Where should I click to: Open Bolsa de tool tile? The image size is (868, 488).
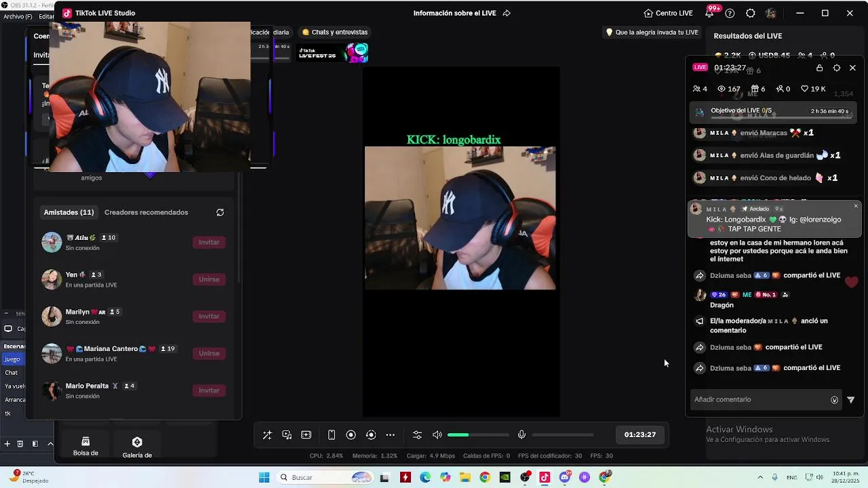click(x=85, y=444)
